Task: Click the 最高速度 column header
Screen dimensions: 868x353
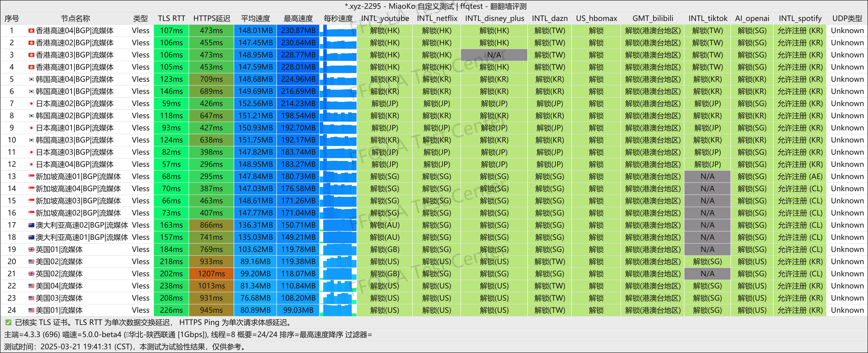Action: (298, 18)
